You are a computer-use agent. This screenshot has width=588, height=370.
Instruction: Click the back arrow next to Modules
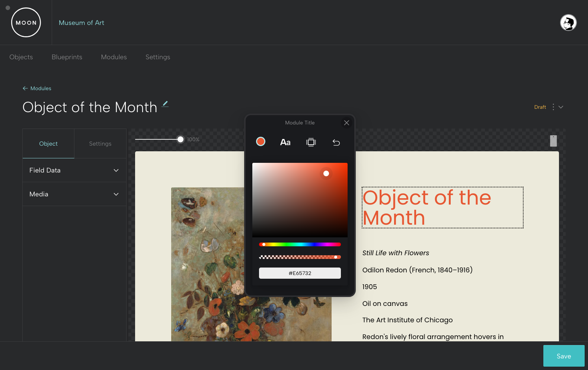click(25, 88)
